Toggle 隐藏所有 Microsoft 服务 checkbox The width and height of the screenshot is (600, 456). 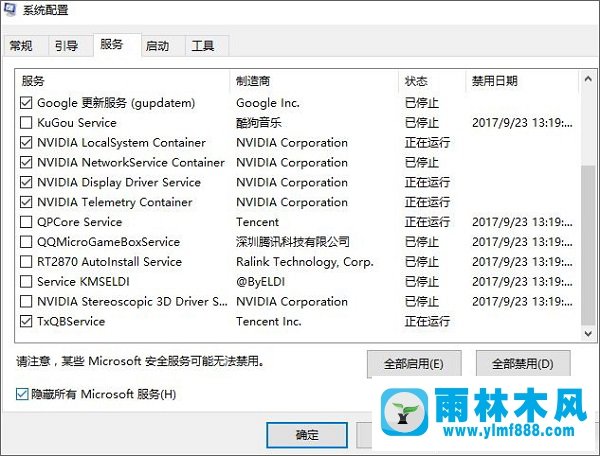pos(22,394)
